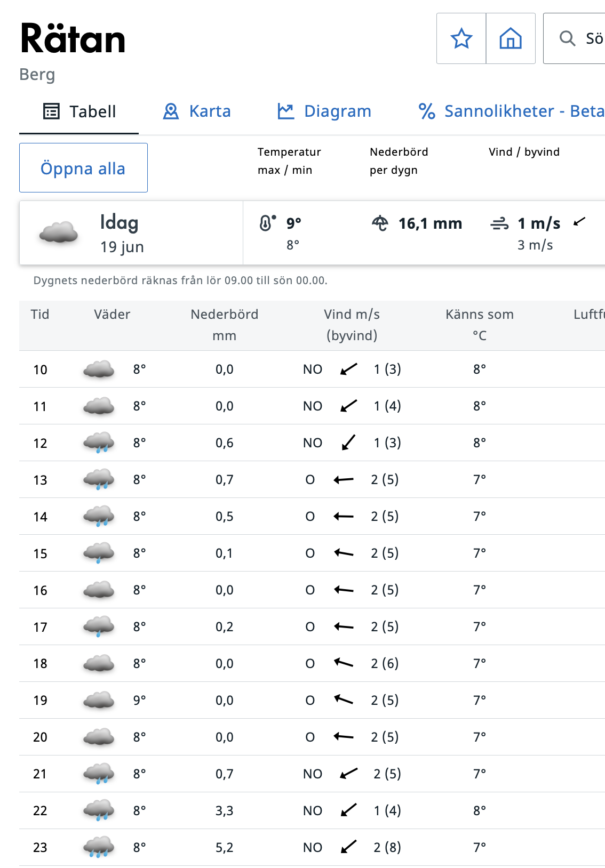Screen dimensions: 605x868
Task: Click the search magnifier icon
Action: coord(567,38)
